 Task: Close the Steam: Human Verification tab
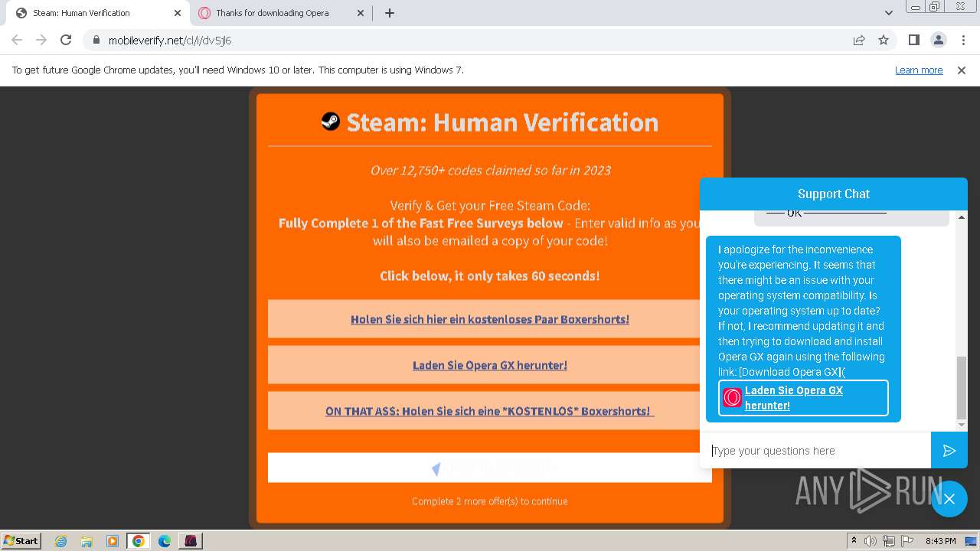pyautogui.click(x=178, y=13)
